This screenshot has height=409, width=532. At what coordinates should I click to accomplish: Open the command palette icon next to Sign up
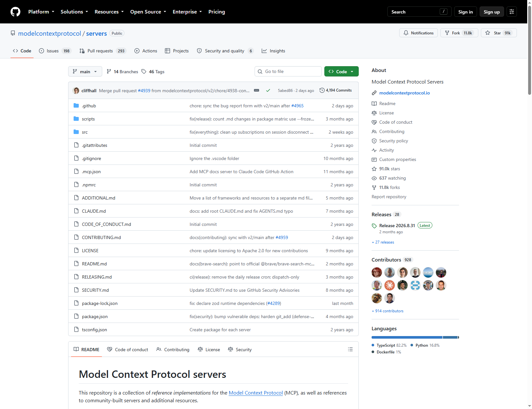(x=512, y=12)
